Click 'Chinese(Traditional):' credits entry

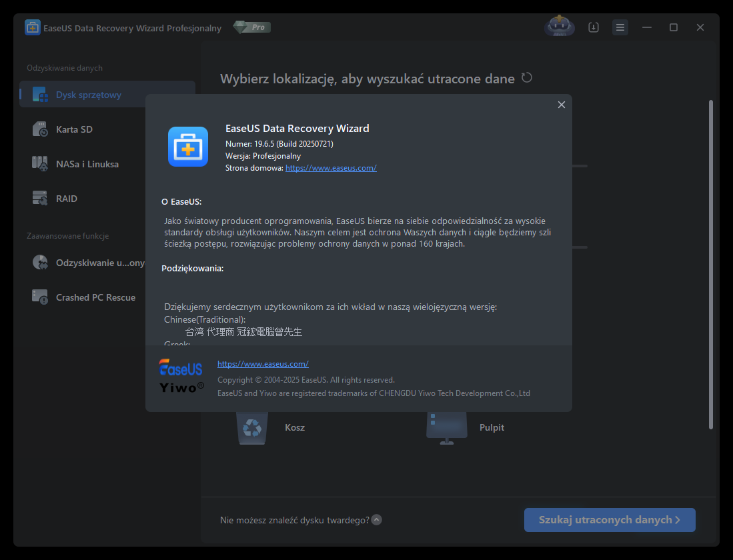(x=205, y=319)
